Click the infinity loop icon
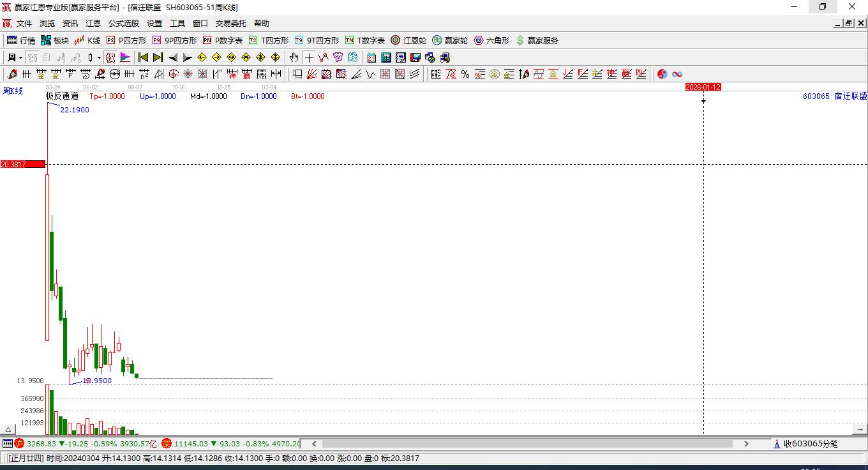Image resolution: width=868 pixels, height=470 pixels. point(677,74)
